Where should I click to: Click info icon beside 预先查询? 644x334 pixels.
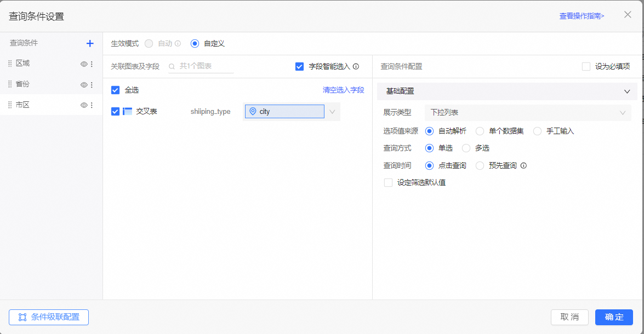pyautogui.click(x=523, y=165)
